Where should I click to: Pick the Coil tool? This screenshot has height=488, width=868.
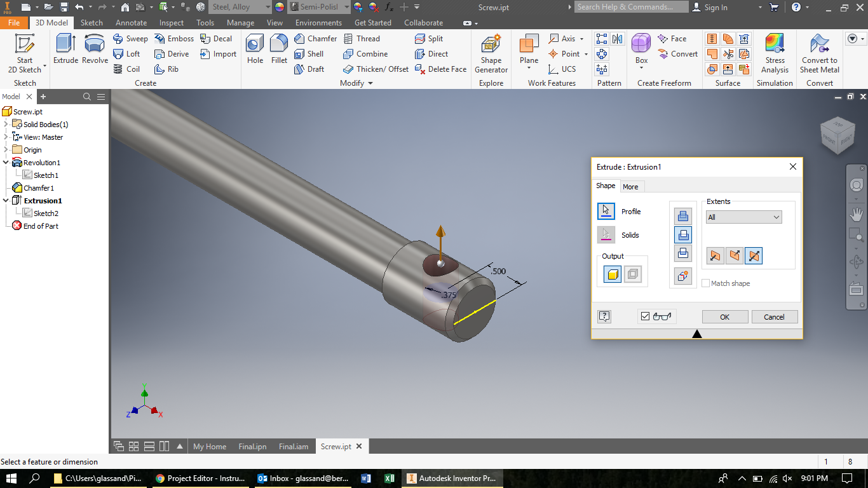point(126,69)
